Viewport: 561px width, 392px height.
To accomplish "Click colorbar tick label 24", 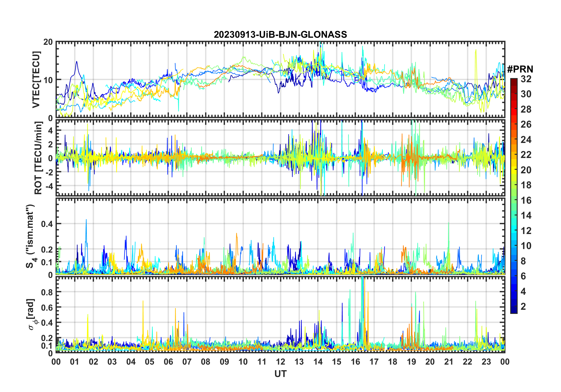I will 526,140.
